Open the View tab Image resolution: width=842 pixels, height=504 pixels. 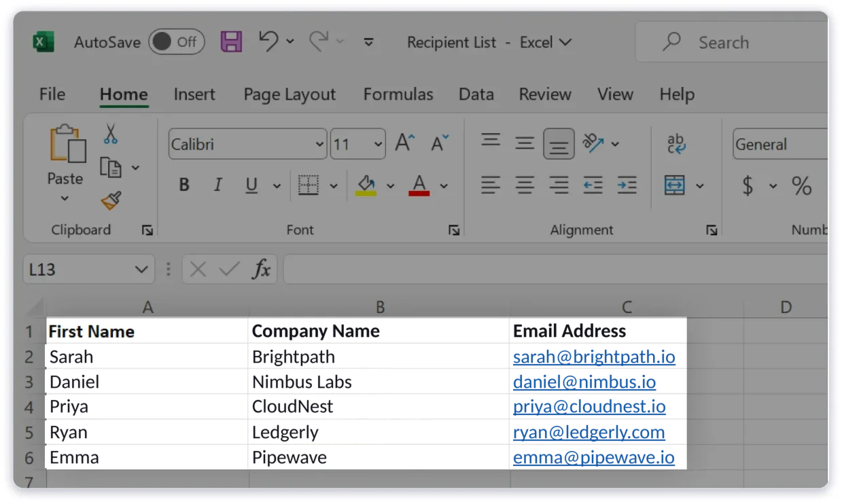[x=615, y=94]
